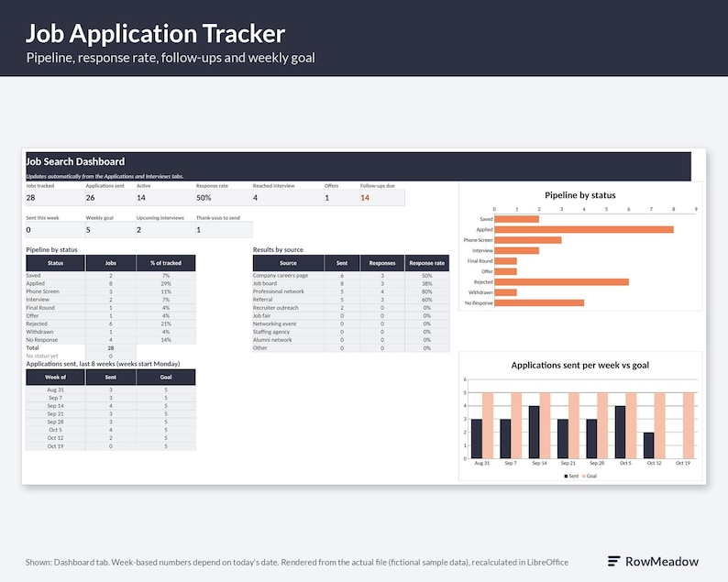Select the Aug 31 week row
The width and height of the screenshot is (728, 582).
coord(111,390)
